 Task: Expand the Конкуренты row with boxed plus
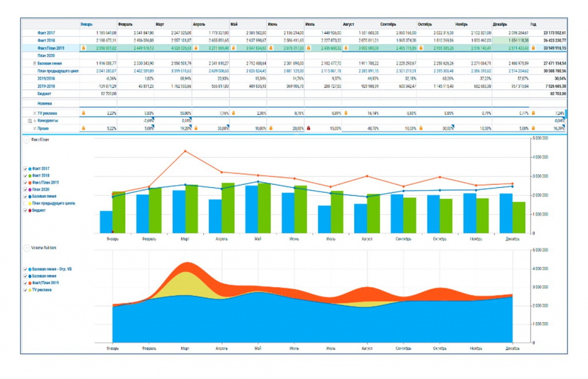[30, 121]
